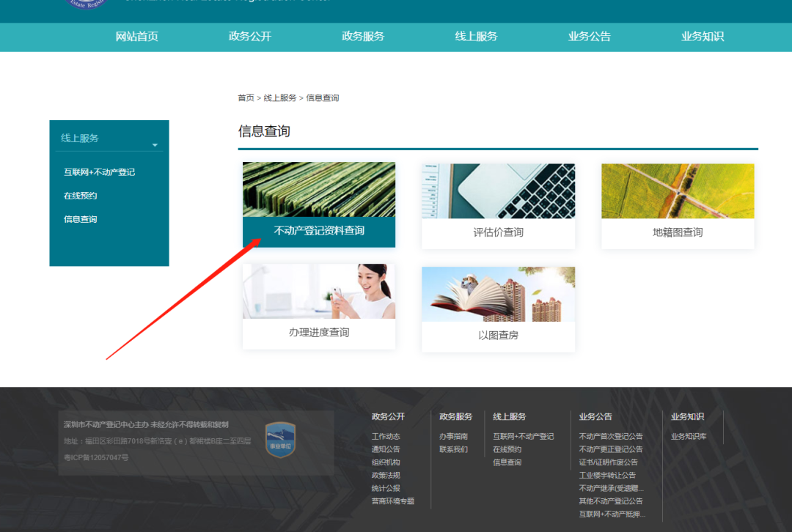This screenshot has width=792, height=532.
Task: Go to 线上服务 via the breadcrumb
Action: click(x=280, y=98)
